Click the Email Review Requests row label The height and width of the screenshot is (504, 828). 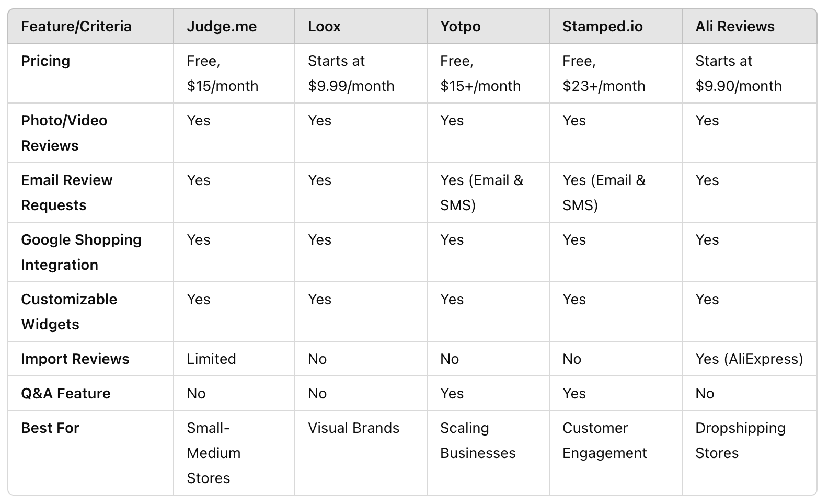pyautogui.click(x=66, y=192)
